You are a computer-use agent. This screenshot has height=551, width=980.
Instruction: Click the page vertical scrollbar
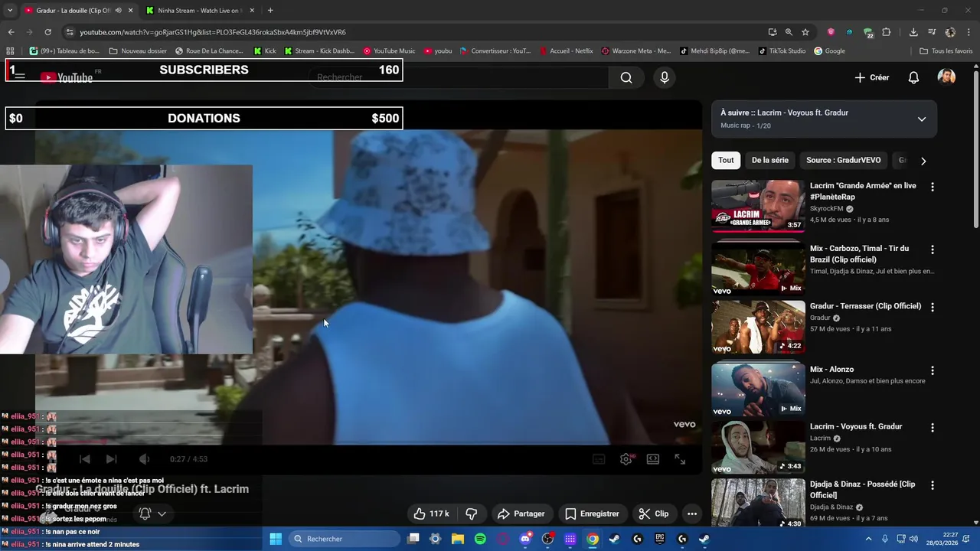975,149
